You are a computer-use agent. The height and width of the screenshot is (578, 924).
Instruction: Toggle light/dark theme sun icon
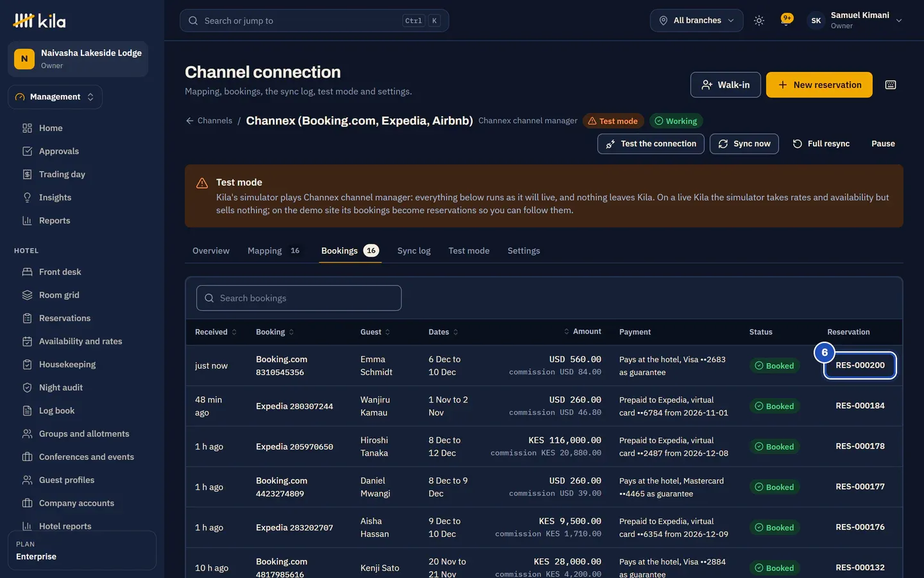click(x=759, y=21)
